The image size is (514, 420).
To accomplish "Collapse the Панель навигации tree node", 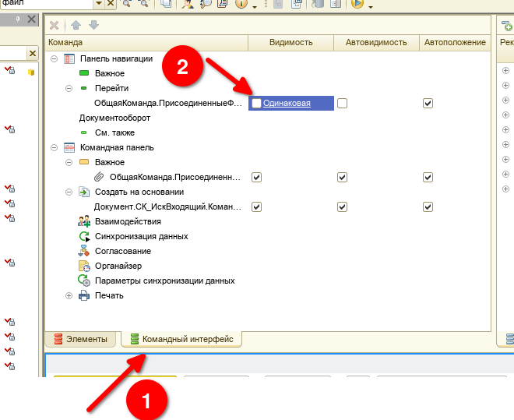I will tap(54, 58).
